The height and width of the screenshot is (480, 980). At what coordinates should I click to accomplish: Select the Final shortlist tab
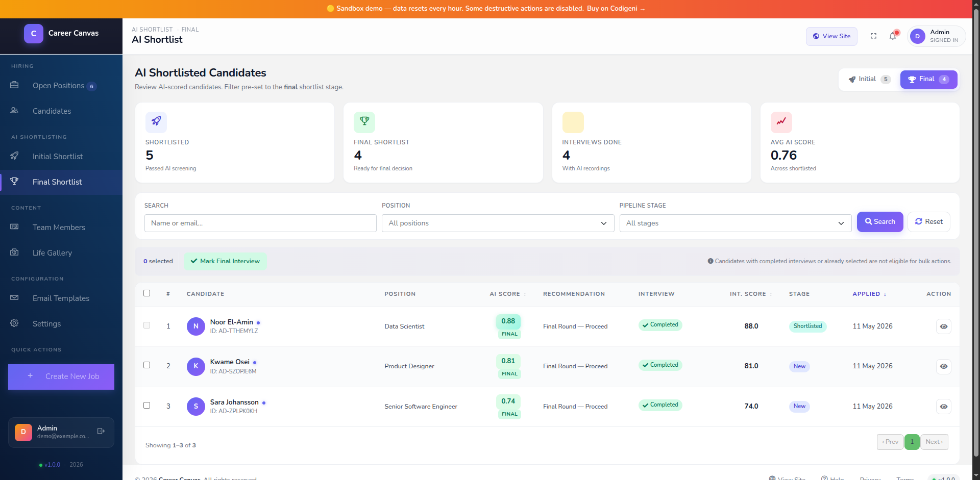coord(928,80)
